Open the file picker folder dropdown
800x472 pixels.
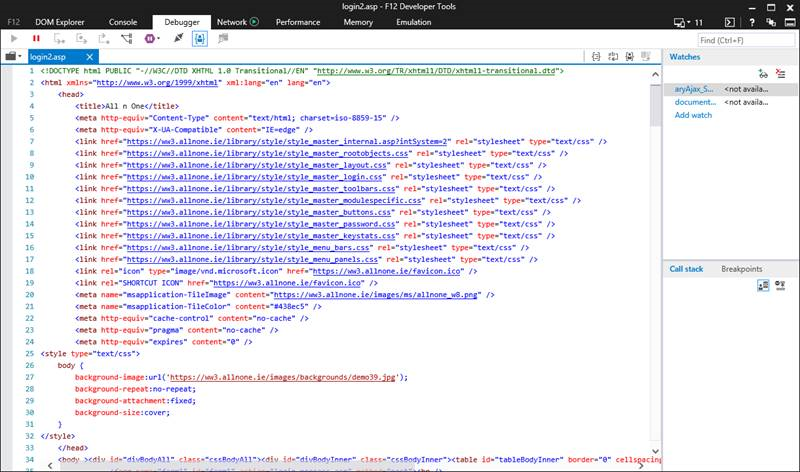[12, 57]
